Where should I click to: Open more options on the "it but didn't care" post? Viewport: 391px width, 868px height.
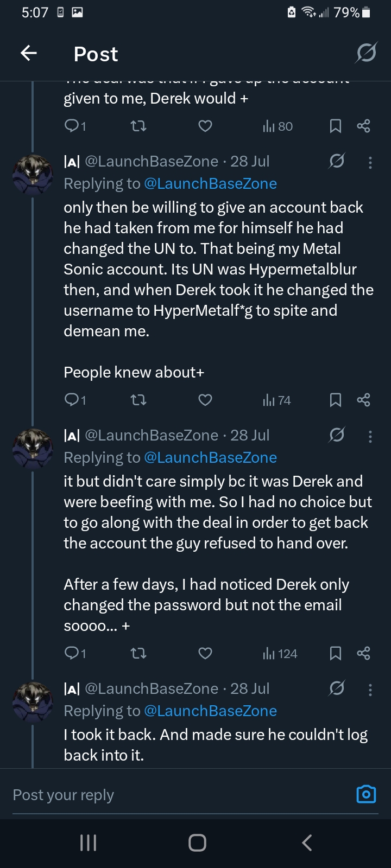click(370, 436)
